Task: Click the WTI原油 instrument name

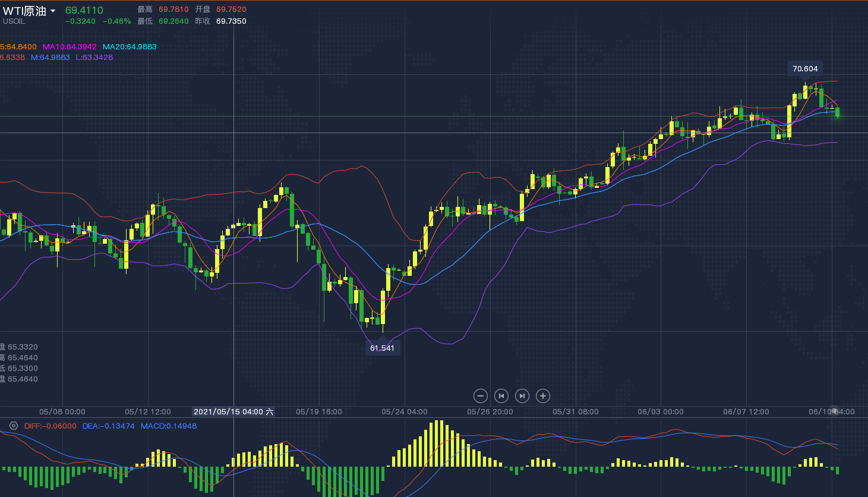Action: pos(24,11)
